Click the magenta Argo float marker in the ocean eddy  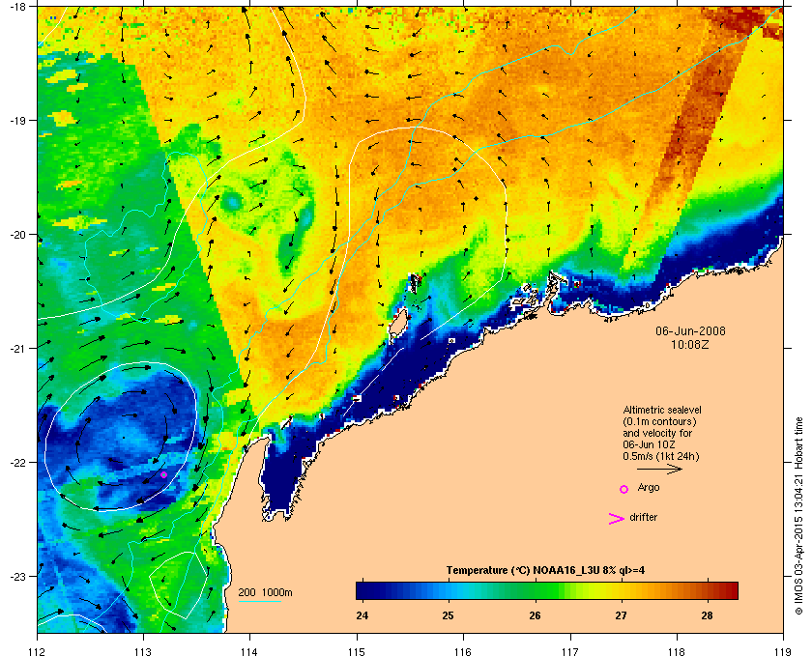coord(163,474)
